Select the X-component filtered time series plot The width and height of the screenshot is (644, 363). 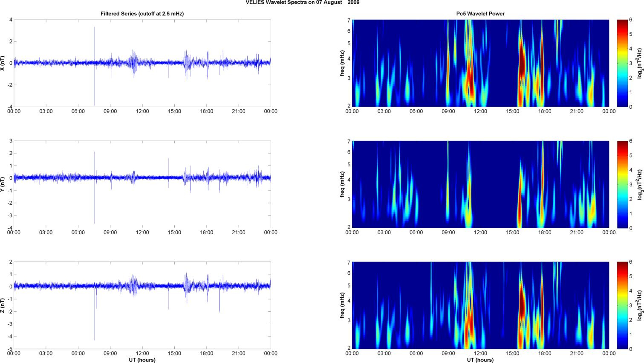coord(142,63)
